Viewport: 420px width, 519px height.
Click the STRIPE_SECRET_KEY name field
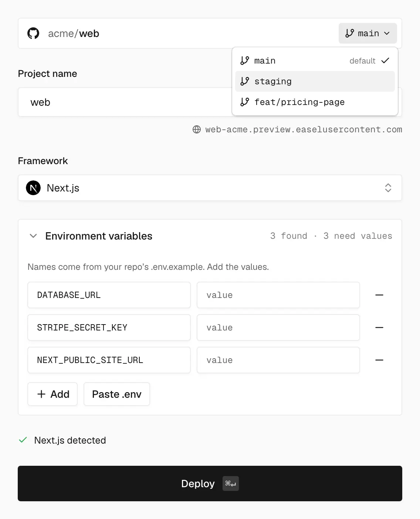click(x=109, y=328)
